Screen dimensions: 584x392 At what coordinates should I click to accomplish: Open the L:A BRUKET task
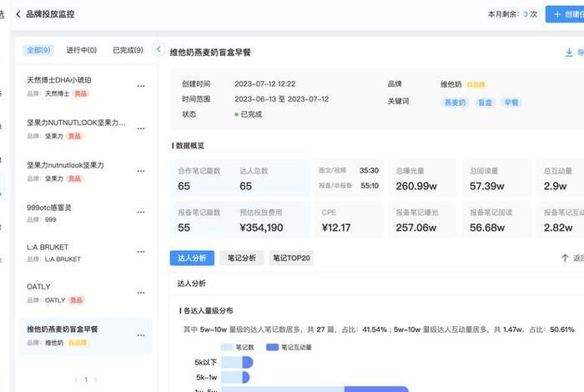tap(86, 253)
